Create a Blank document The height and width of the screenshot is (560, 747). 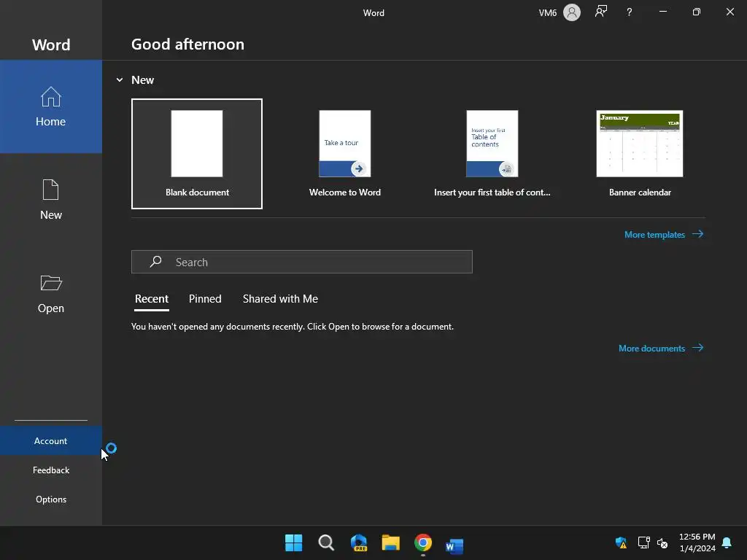coord(197,154)
